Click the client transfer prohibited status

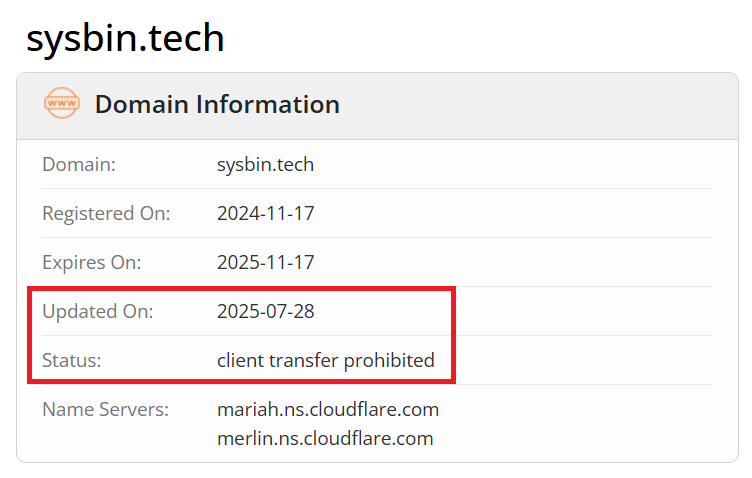[326, 360]
